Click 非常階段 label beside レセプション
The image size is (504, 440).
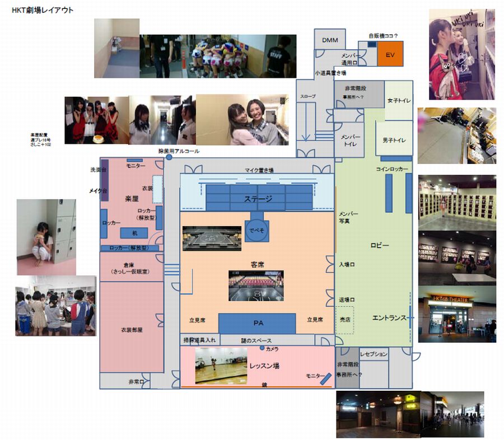[348, 364]
